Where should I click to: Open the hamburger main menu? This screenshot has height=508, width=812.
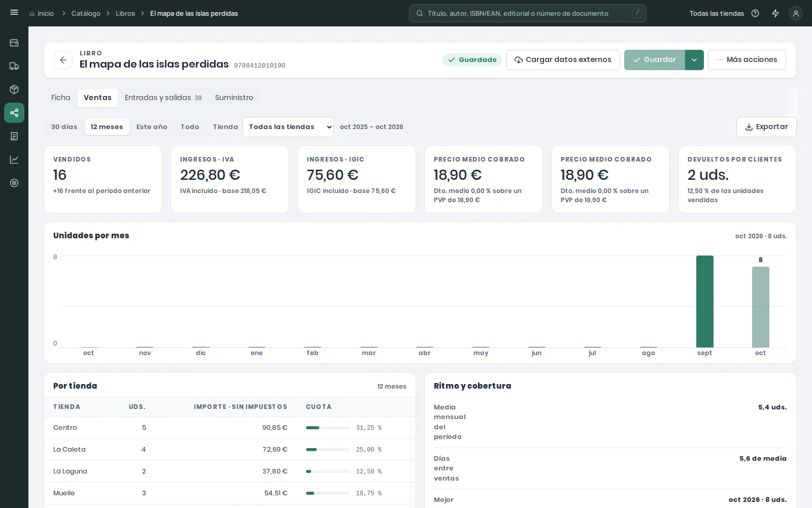[14, 13]
